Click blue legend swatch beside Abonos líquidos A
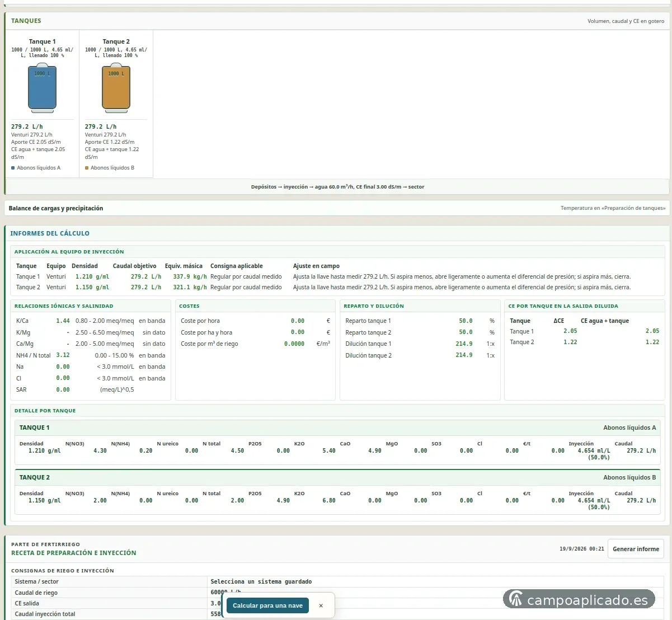 point(13,168)
